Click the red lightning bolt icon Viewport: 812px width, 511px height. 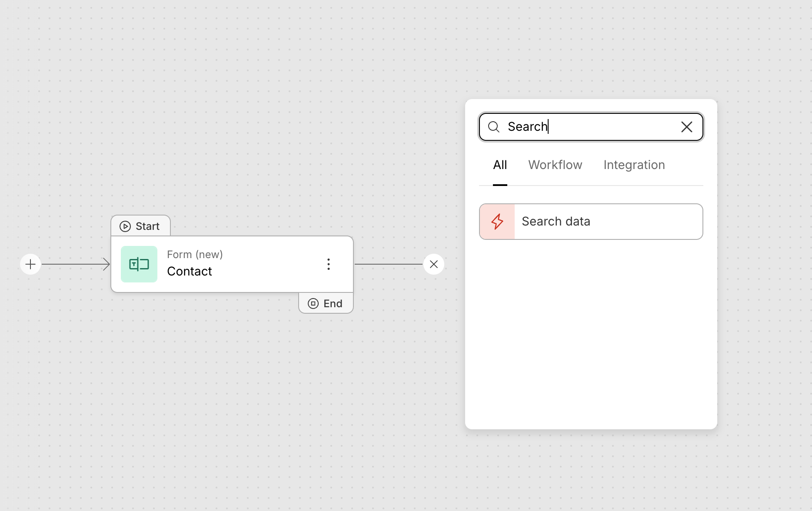point(497,222)
